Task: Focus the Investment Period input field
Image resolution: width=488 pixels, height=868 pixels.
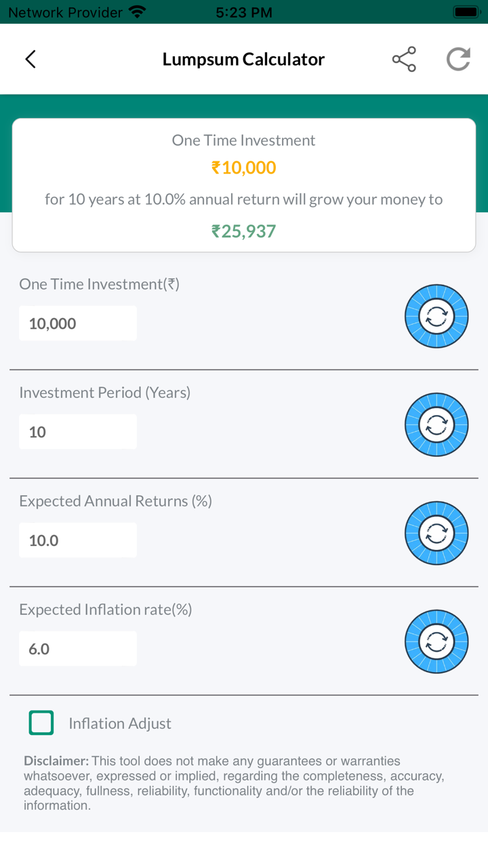Action: (x=78, y=432)
